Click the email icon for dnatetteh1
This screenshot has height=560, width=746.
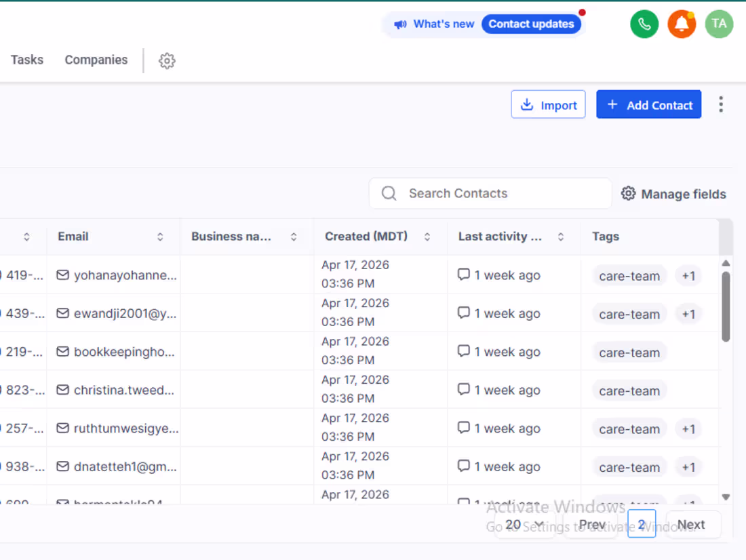tap(63, 466)
